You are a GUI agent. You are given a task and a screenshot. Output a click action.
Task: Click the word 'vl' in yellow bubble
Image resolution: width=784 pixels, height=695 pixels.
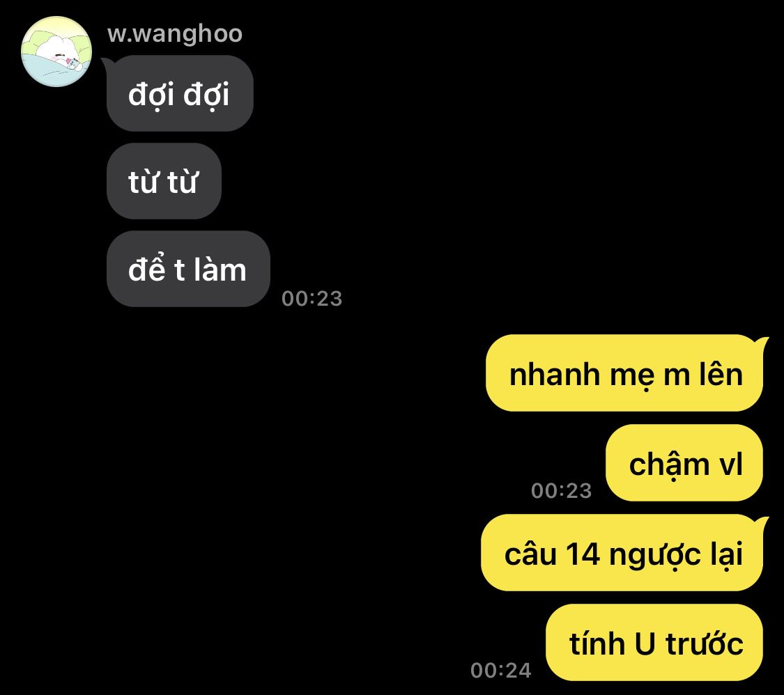coord(730,464)
